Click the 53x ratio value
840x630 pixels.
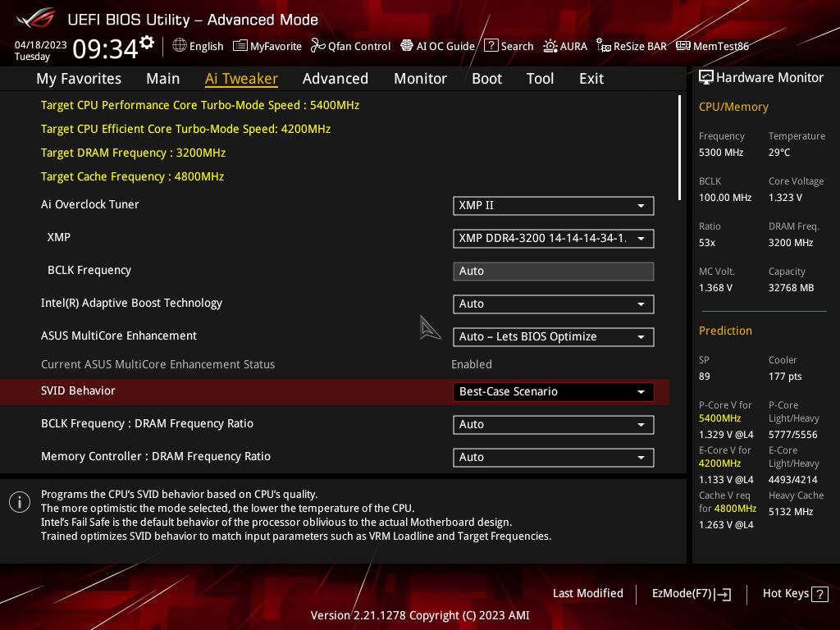[707, 243]
